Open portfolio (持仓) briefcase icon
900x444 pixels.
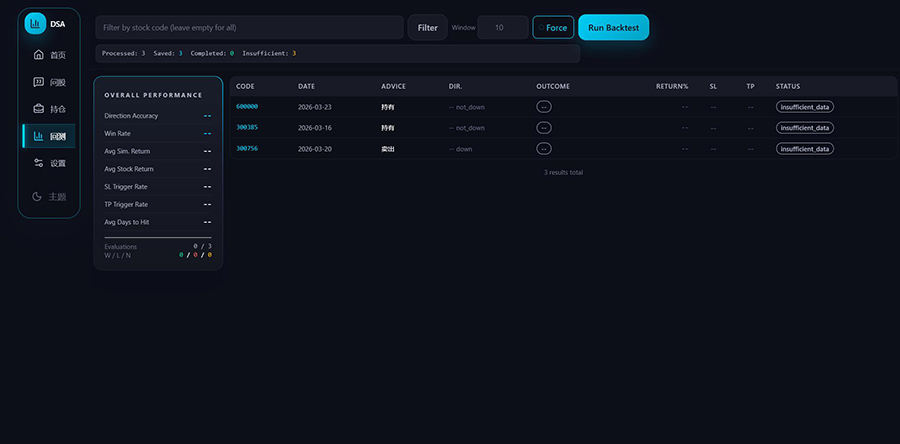(38, 109)
